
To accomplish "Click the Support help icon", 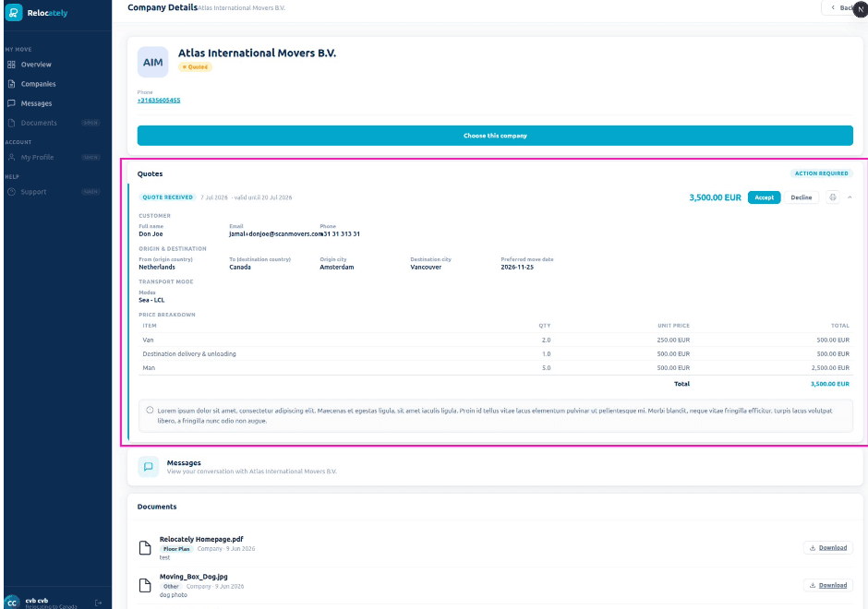I will point(11,192).
